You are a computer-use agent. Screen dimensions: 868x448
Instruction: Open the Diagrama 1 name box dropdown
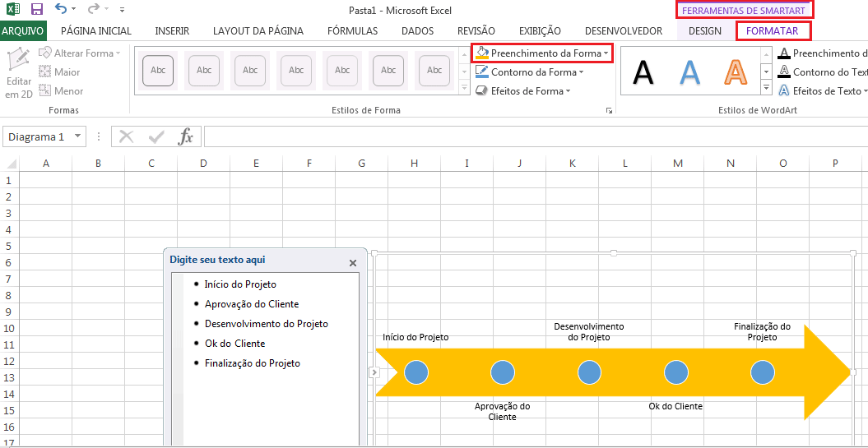click(x=77, y=136)
